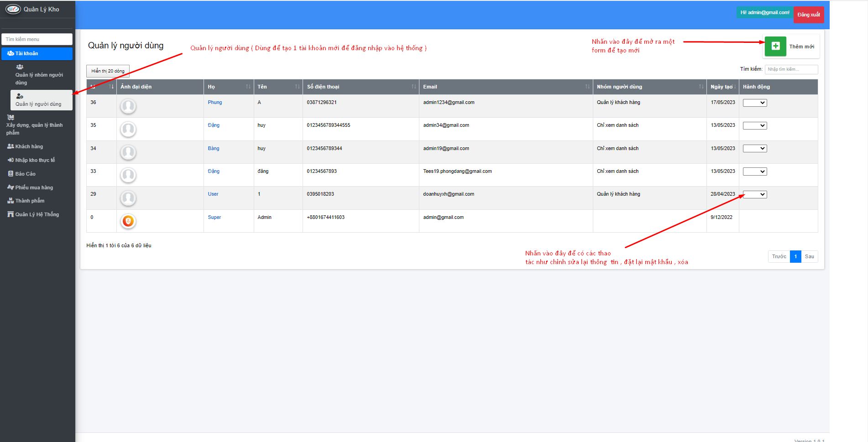Open action dropdown for admin1234@gmail.com row

(x=755, y=103)
